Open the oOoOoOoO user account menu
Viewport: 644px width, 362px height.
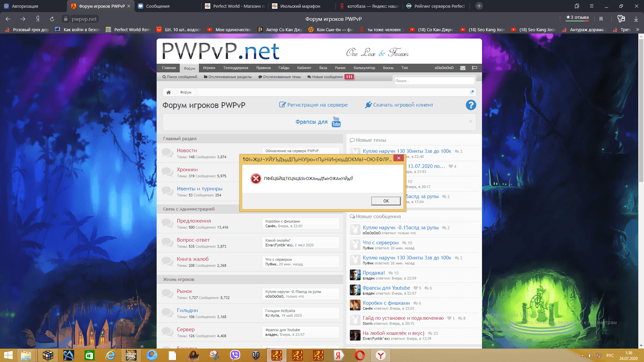(444, 68)
